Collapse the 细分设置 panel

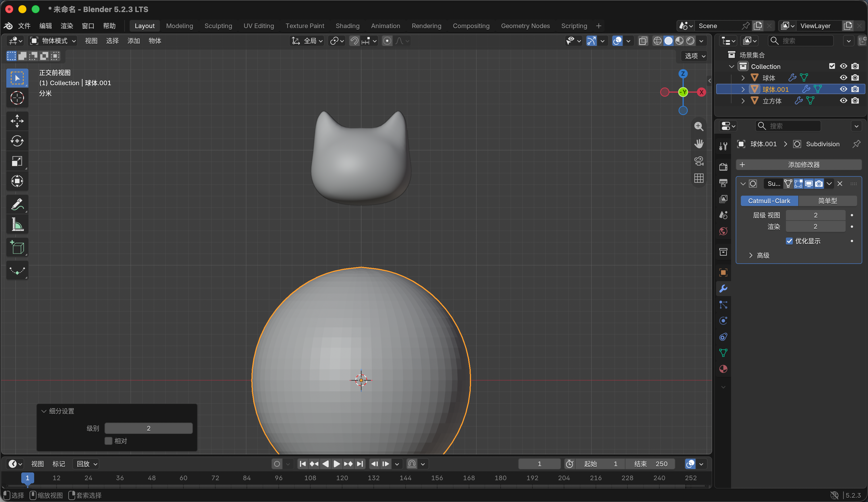pos(44,411)
